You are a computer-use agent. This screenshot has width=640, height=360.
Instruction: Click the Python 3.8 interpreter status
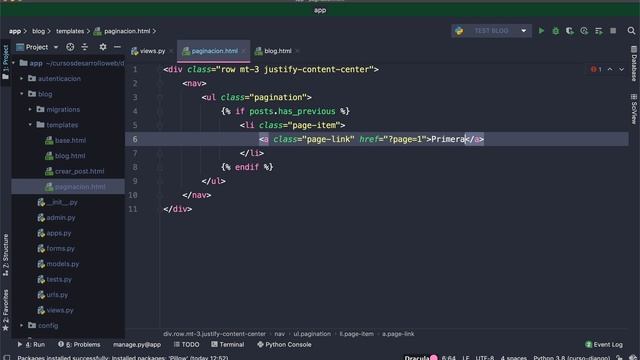point(571,358)
